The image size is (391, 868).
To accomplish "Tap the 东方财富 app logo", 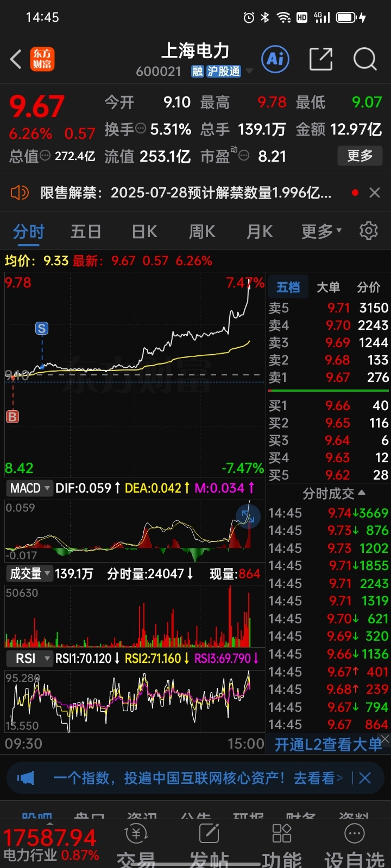I will coord(42,59).
